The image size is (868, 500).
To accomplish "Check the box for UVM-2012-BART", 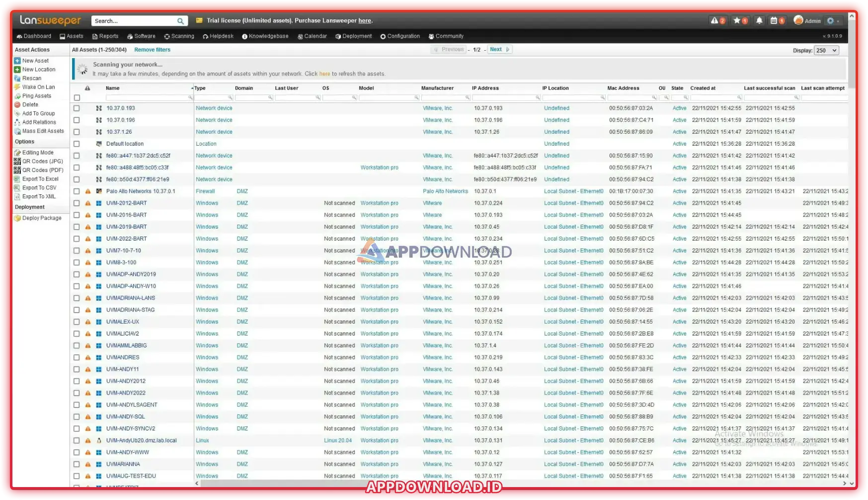I will (77, 203).
